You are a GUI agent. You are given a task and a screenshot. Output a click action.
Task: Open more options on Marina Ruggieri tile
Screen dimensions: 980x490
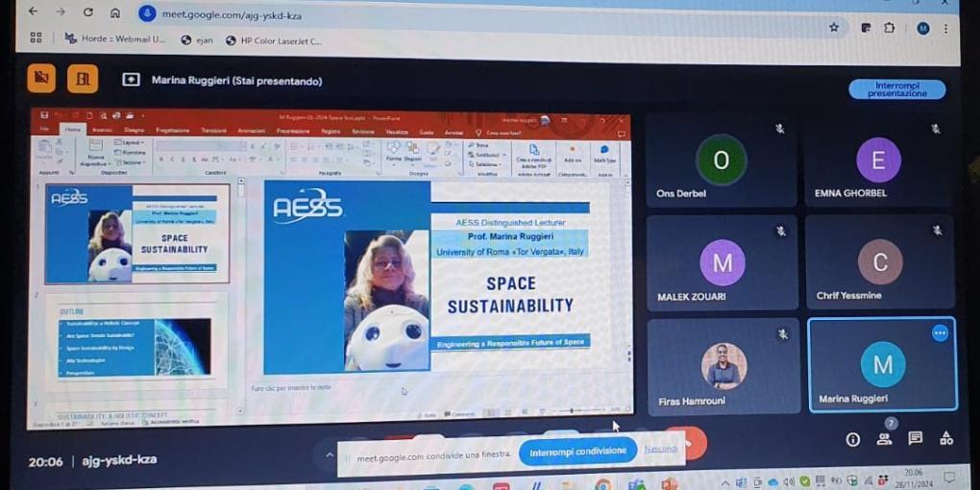pos(940,333)
